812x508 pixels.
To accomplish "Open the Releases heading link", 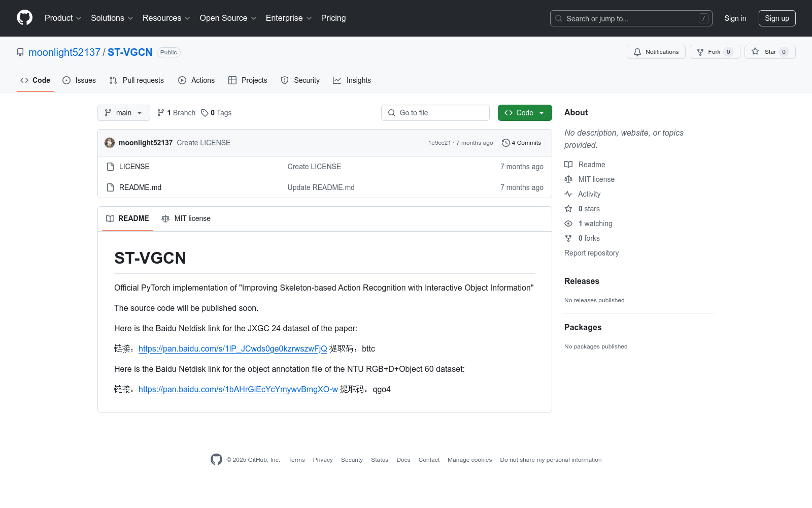I will pos(582,281).
